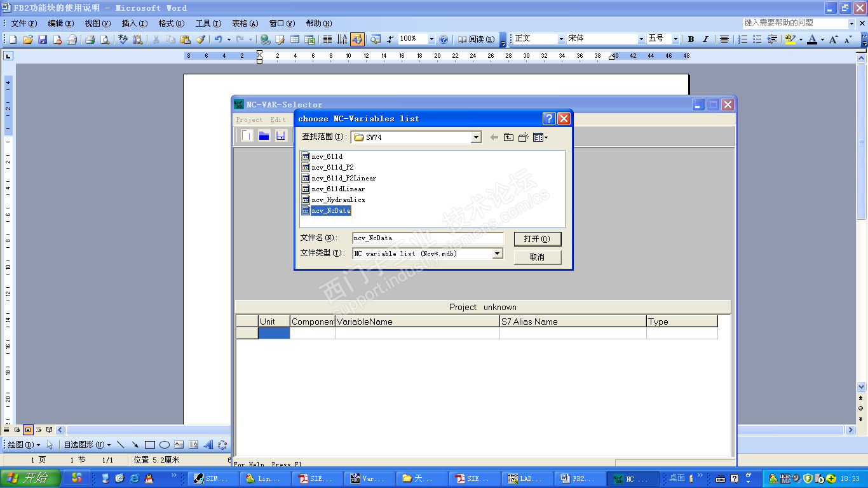
Task: Create new folder in file dialog
Action: [524, 137]
